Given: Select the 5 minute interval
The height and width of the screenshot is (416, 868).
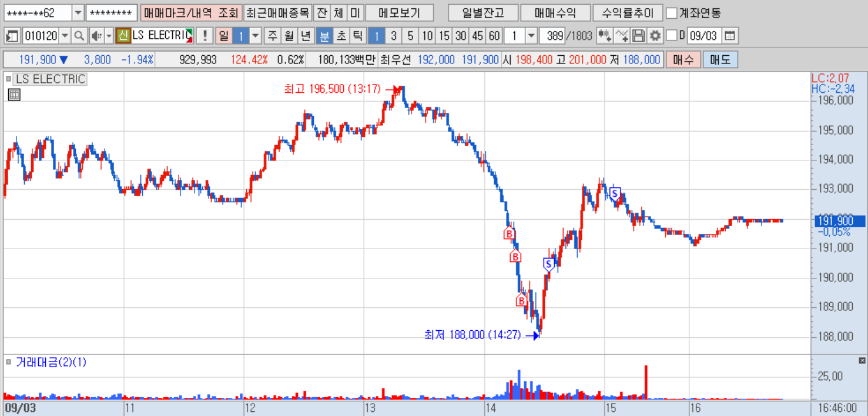Looking at the screenshot, I should coord(410,36).
